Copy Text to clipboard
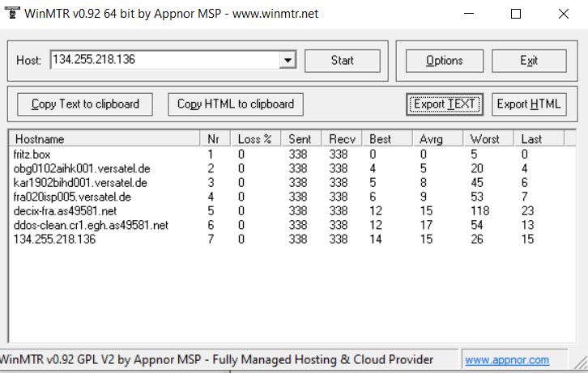Image resolution: width=588 pixels, height=373 pixels. click(x=85, y=104)
